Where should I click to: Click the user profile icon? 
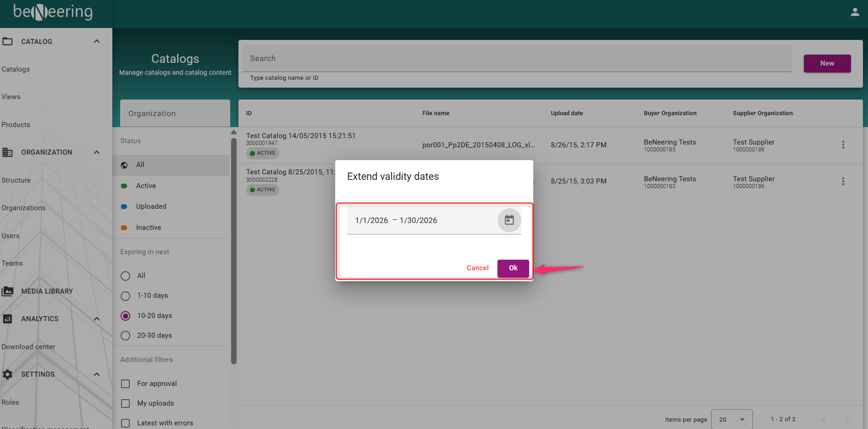click(x=855, y=12)
